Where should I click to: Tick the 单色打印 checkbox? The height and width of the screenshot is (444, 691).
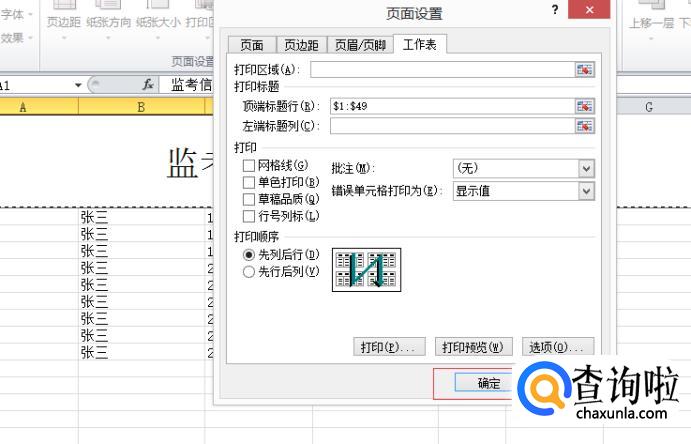249,182
